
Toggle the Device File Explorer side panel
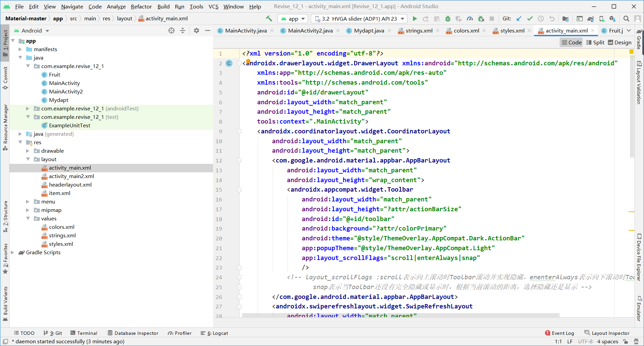[639, 257]
